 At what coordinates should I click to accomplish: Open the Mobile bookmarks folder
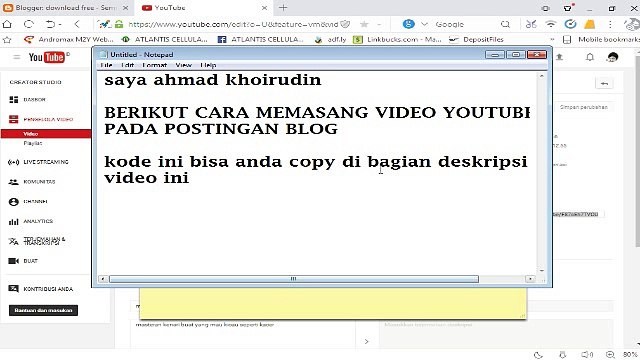pyautogui.click(x=601, y=39)
